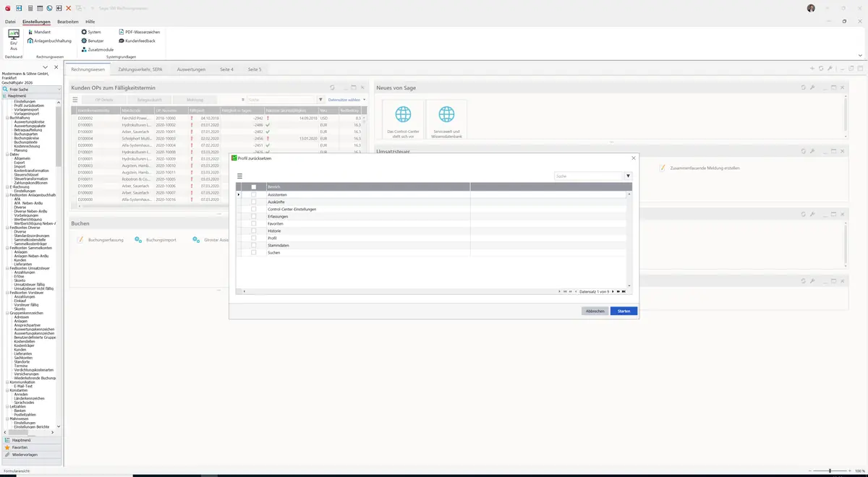Collapse the Buchhaltung tree node
The image size is (868, 477).
pyautogui.click(x=7, y=117)
